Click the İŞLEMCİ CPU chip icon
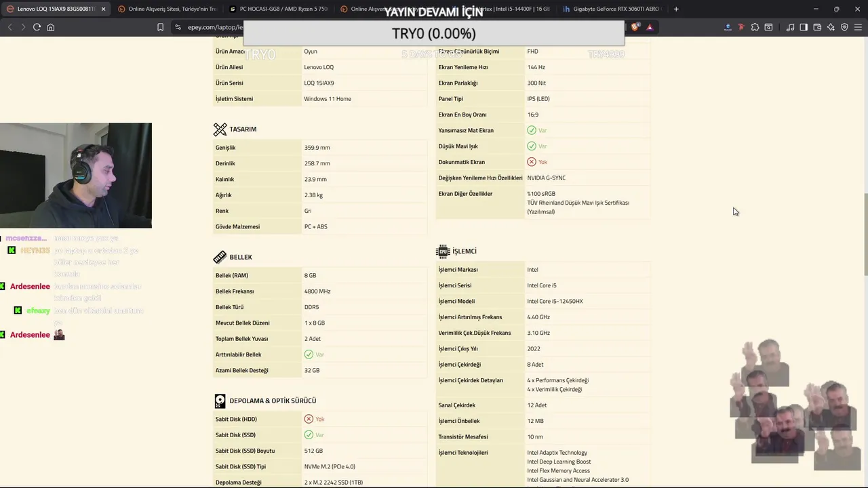 (443, 251)
